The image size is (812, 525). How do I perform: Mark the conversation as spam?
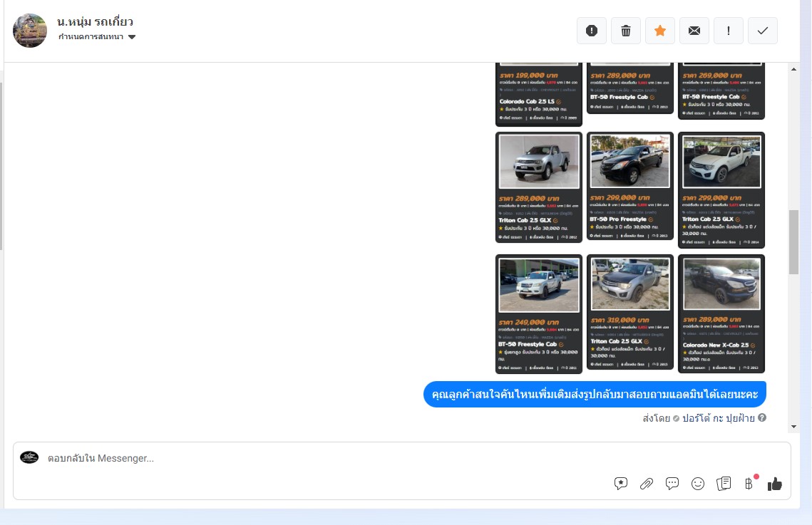[592, 31]
